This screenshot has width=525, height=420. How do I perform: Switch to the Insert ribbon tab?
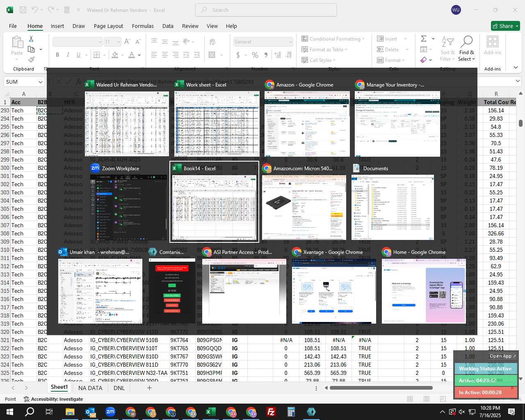point(57,26)
